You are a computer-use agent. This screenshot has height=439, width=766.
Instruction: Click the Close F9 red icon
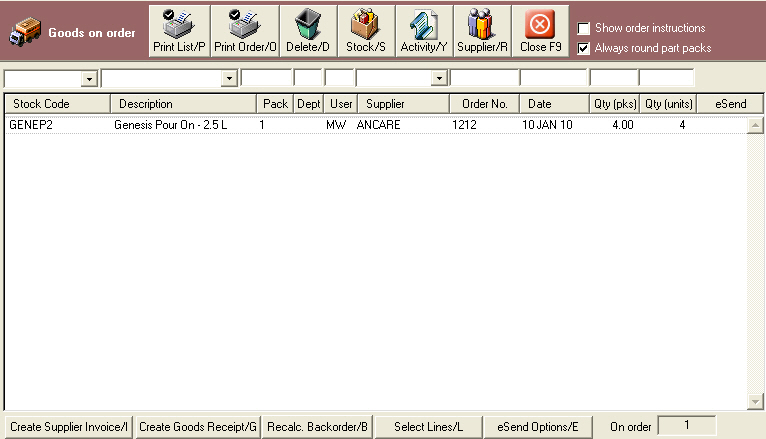pyautogui.click(x=540, y=24)
